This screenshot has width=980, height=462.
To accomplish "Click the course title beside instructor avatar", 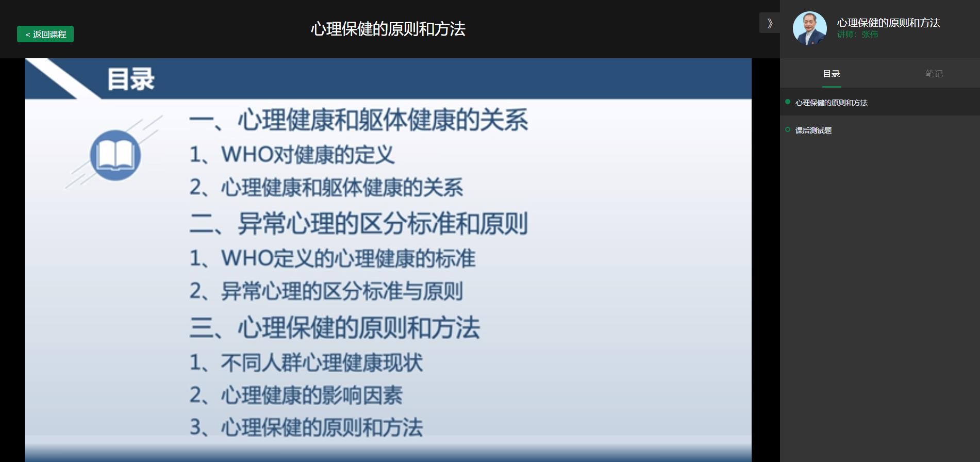I will tap(888, 23).
